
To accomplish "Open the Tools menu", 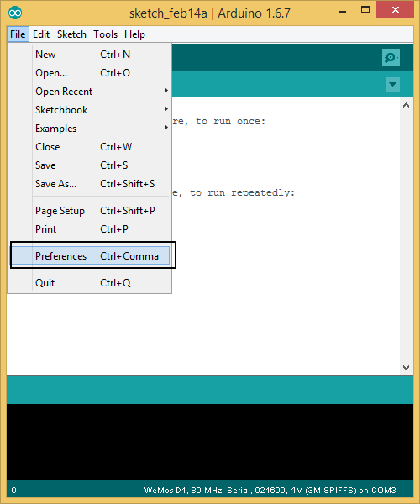I will pyautogui.click(x=105, y=34).
